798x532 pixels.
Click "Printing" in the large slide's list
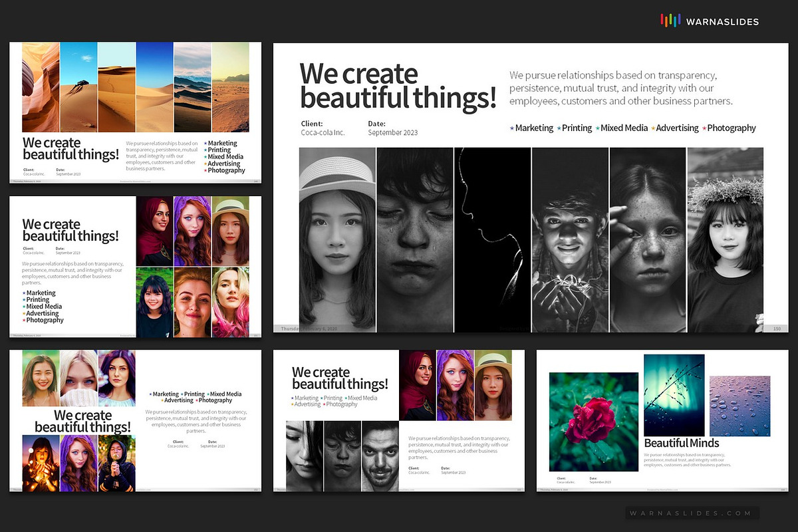coord(577,128)
